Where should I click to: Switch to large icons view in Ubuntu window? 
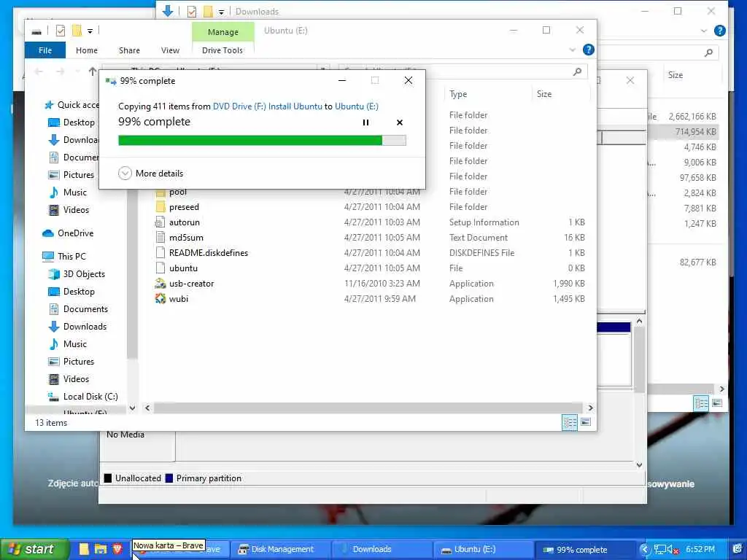point(586,422)
